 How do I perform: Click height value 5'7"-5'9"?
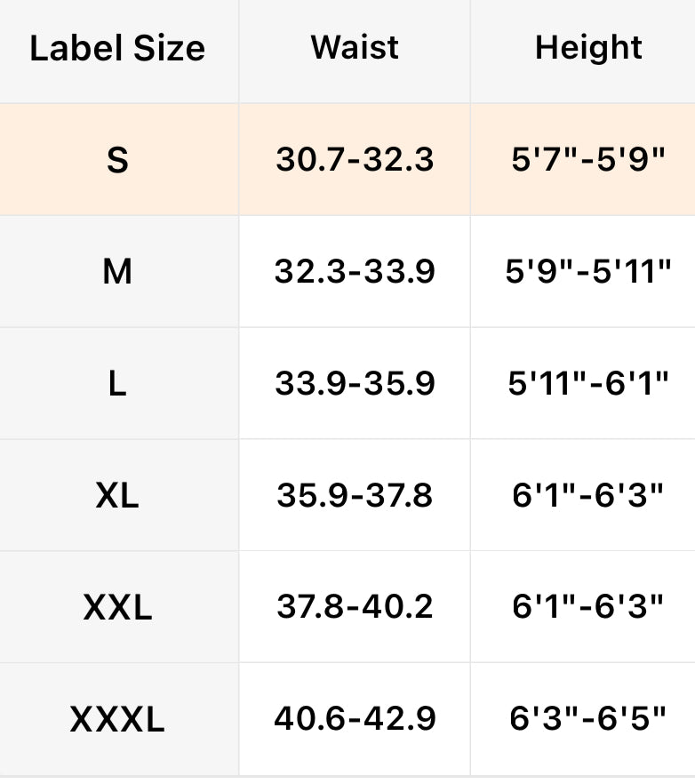[x=588, y=160]
